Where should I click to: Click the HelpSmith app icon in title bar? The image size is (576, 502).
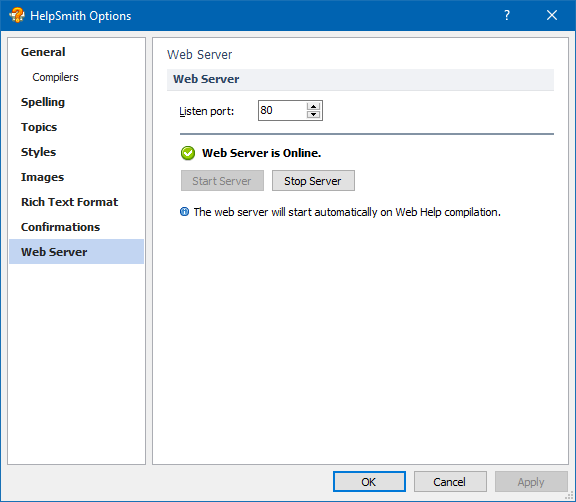17,15
